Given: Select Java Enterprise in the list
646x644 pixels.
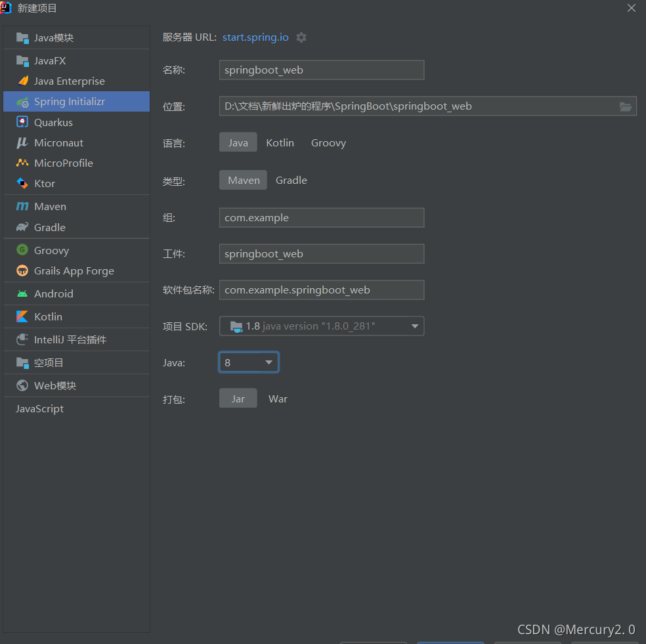Looking at the screenshot, I should point(77,81).
